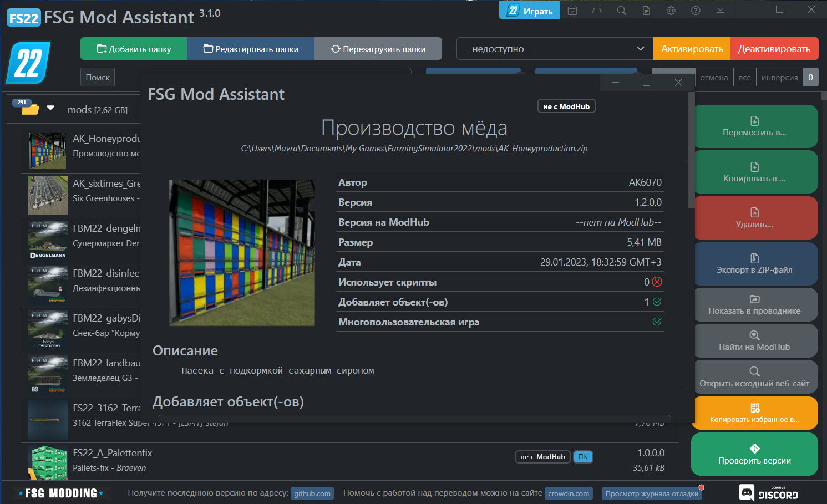Image resolution: width=827 pixels, height=504 pixels.
Task: Open the --недоступно-- dropdown
Action: 553,48
